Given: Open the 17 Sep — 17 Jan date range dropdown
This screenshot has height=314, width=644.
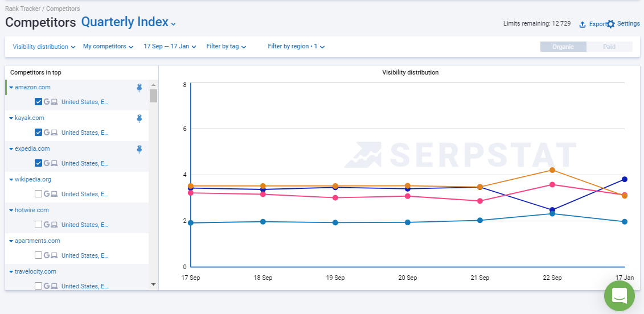Looking at the screenshot, I should point(170,47).
